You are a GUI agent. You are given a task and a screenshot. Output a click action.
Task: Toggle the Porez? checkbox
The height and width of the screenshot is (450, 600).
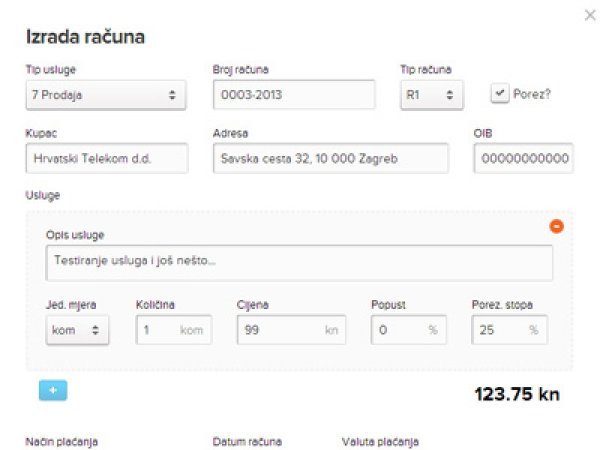(500, 94)
